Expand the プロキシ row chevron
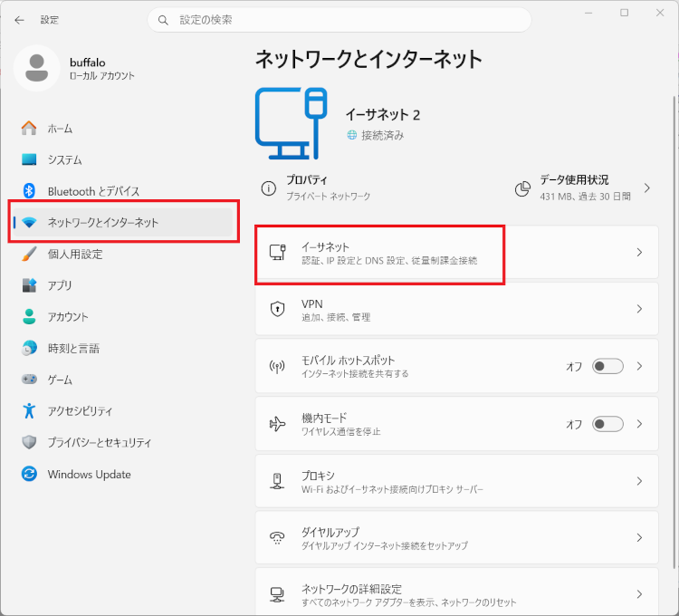679x616 pixels. (639, 481)
